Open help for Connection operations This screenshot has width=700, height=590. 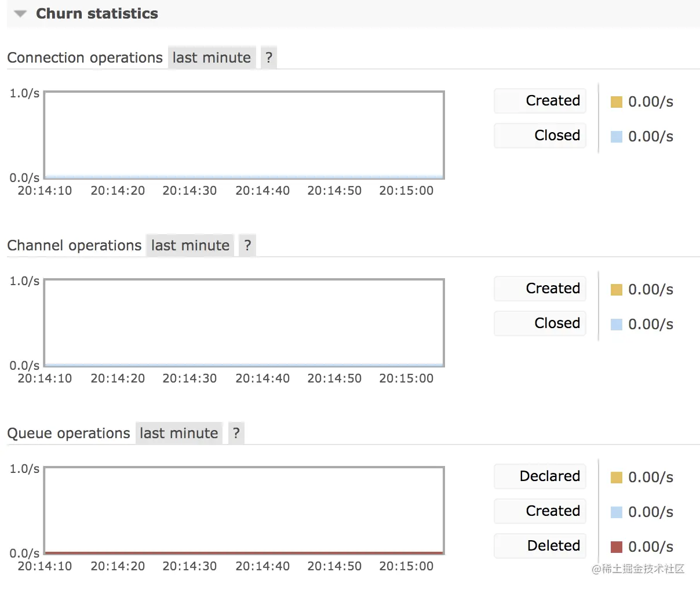269,57
